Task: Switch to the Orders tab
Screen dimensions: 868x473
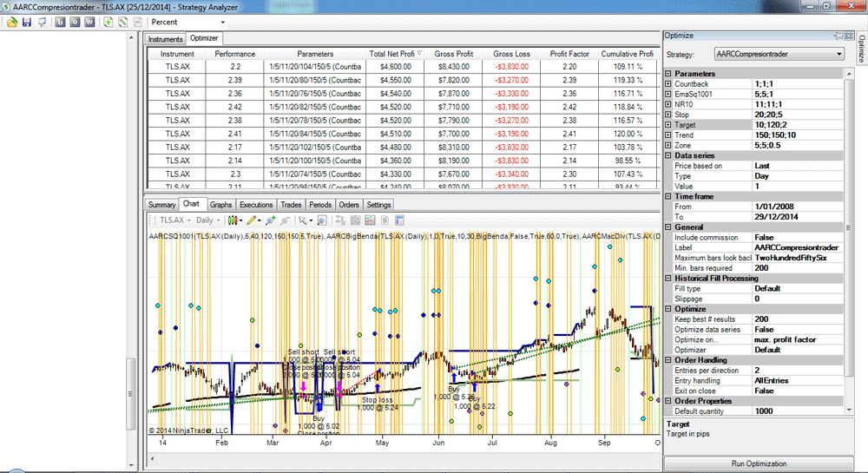Action: 349,205
